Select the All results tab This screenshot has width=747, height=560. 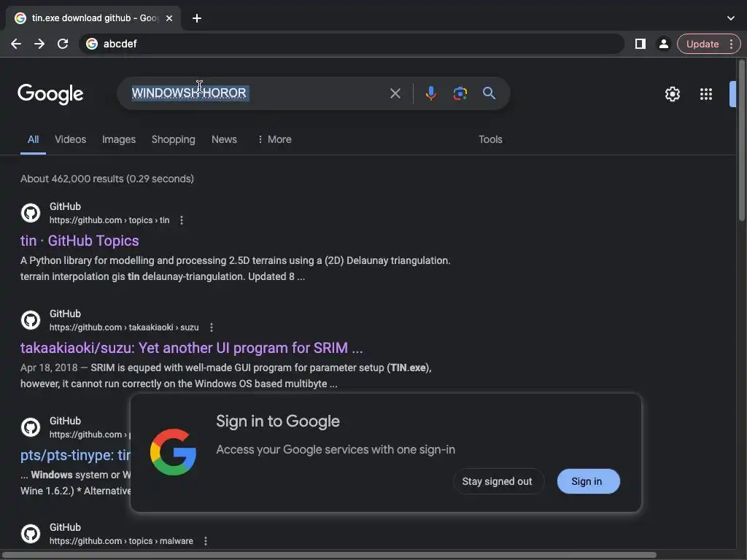point(33,139)
